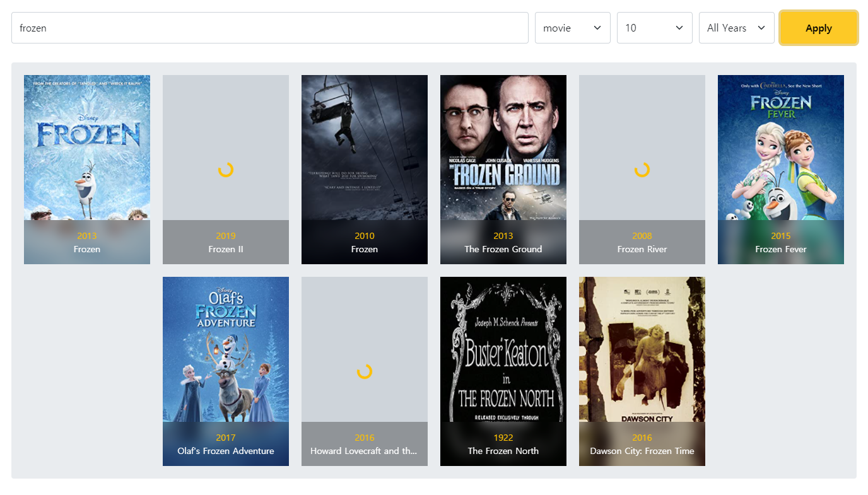Click the "Dawson City: Frozen Time" title text
This screenshot has width=868, height=495.
pyautogui.click(x=642, y=451)
